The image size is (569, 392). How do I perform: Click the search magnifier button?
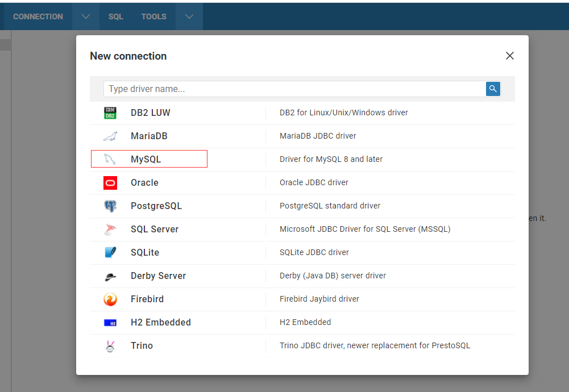tap(492, 89)
